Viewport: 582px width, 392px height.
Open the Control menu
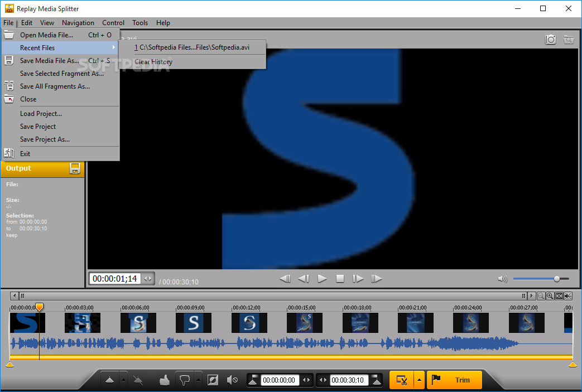(x=113, y=23)
